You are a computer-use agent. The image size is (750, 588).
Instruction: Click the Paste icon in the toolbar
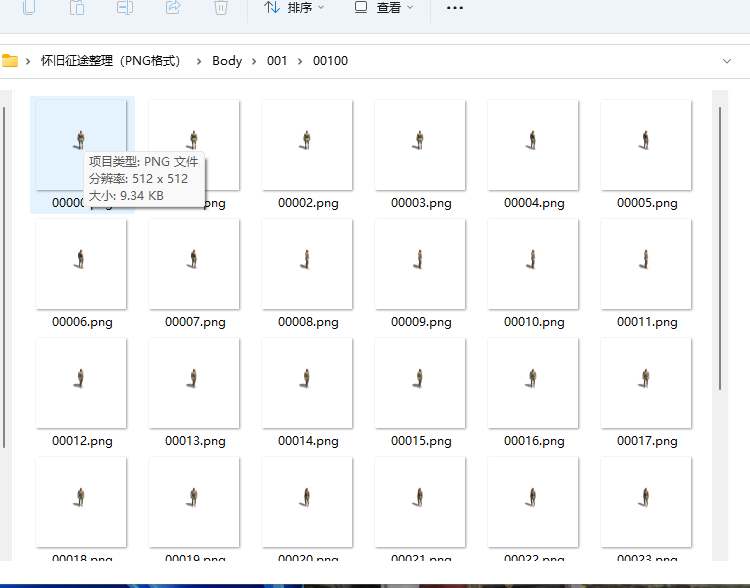point(77,8)
